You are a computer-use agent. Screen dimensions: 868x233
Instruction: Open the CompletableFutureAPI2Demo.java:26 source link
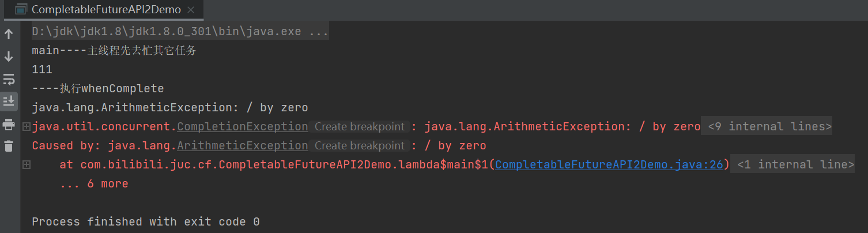609,165
